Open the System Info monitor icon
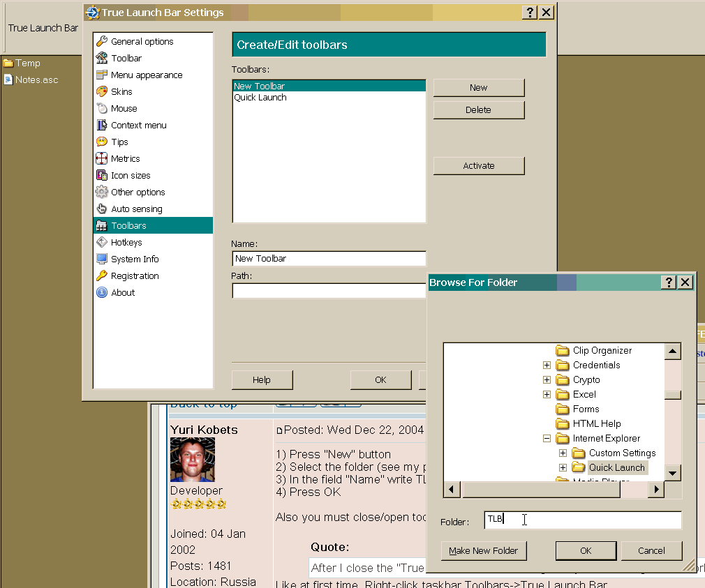Screen dimensions: 705x588 (x=102, y=259)
